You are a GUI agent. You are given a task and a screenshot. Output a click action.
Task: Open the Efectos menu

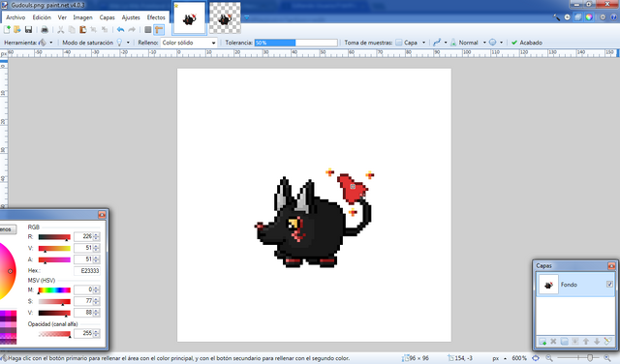(156, 17)
